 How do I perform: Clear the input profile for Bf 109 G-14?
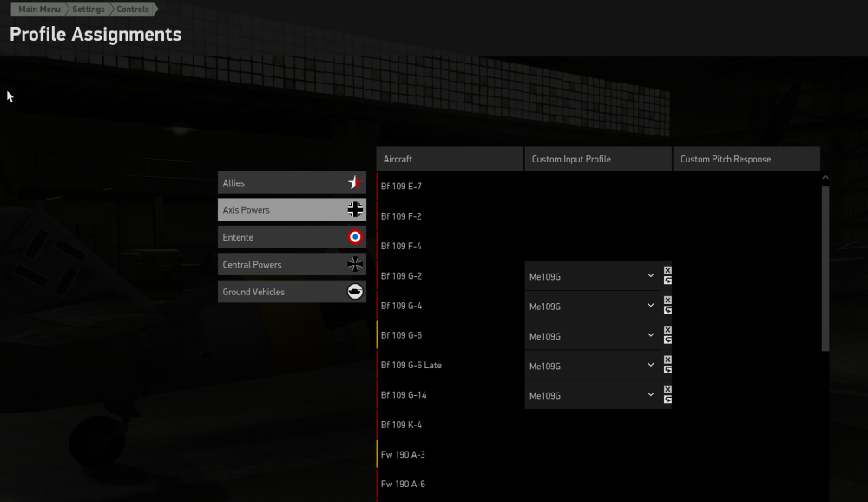[667, 389]
